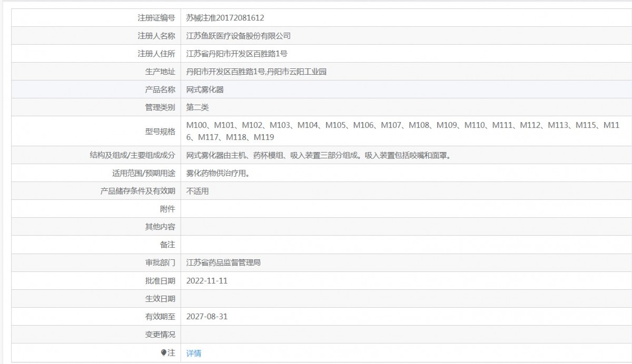This screenshot has height=364, width=632.
Task: Select product name 网式雾化器
Action: click(x=205, y=89)
